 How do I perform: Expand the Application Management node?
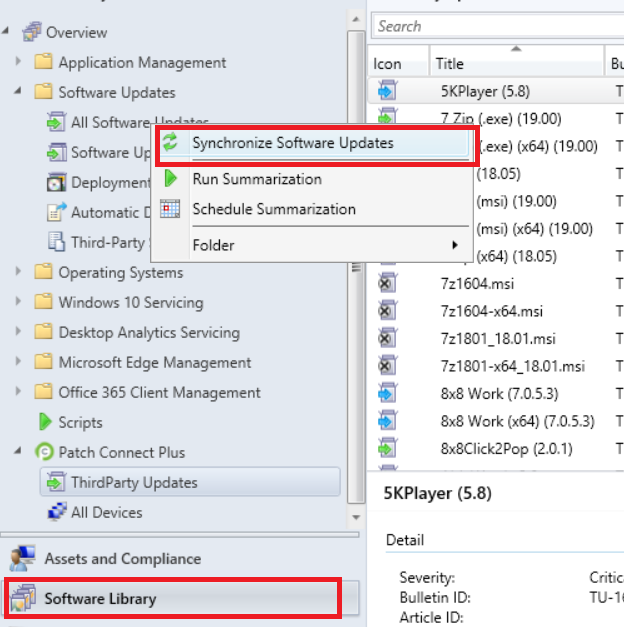(x=18, y=61)
